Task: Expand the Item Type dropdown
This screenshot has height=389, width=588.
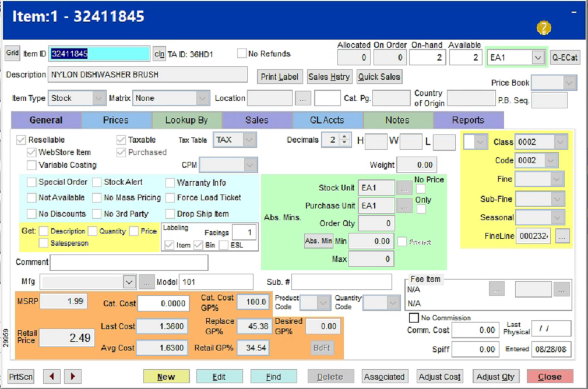Action: pyautogui.click(x=98, y=98)
